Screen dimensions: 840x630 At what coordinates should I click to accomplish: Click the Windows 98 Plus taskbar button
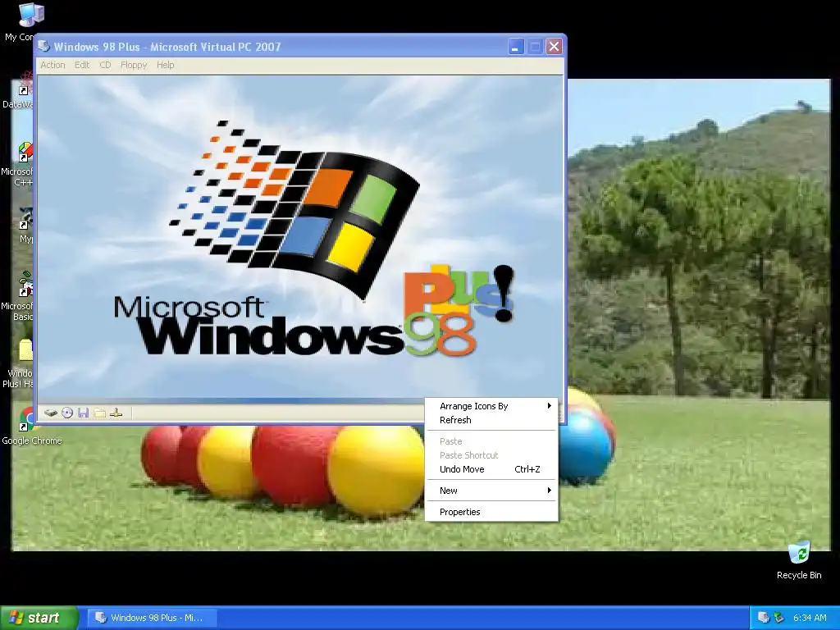pos(152,618)
